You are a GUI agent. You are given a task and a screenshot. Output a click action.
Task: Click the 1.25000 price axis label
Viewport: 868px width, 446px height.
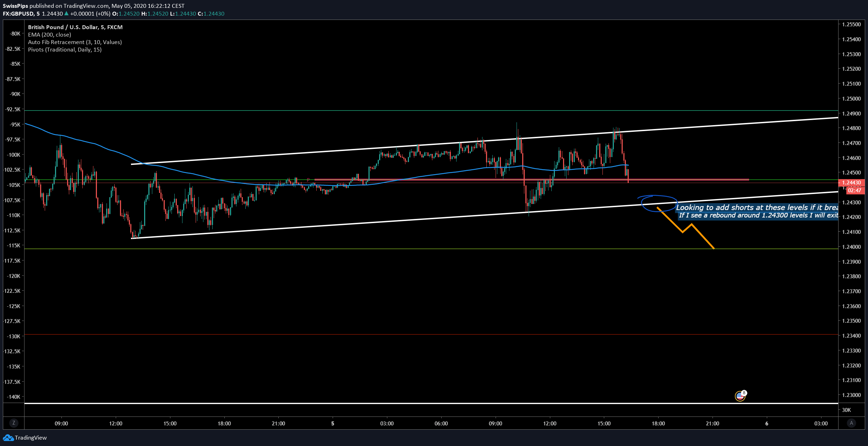point(851,98)
